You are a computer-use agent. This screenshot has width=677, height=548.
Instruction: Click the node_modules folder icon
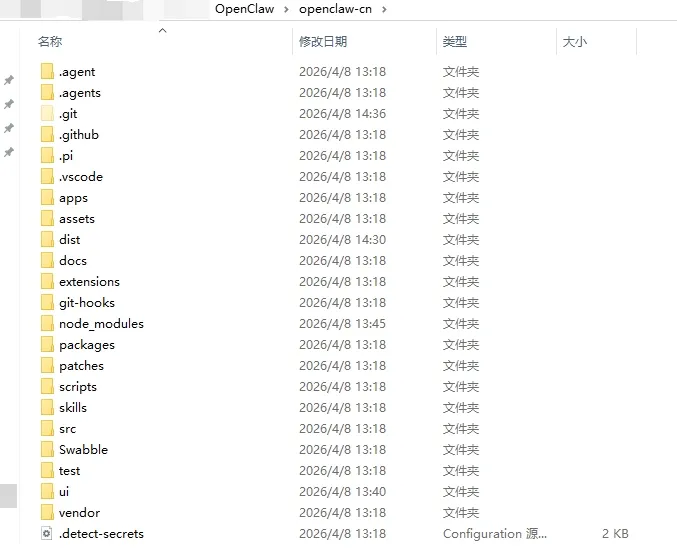click(x=47, y=323)
